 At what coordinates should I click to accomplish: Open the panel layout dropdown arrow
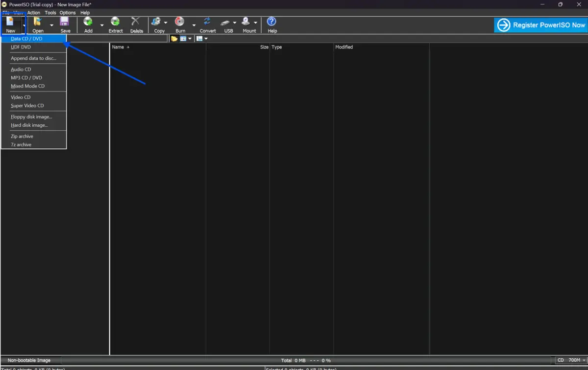(x=206, y=39)
